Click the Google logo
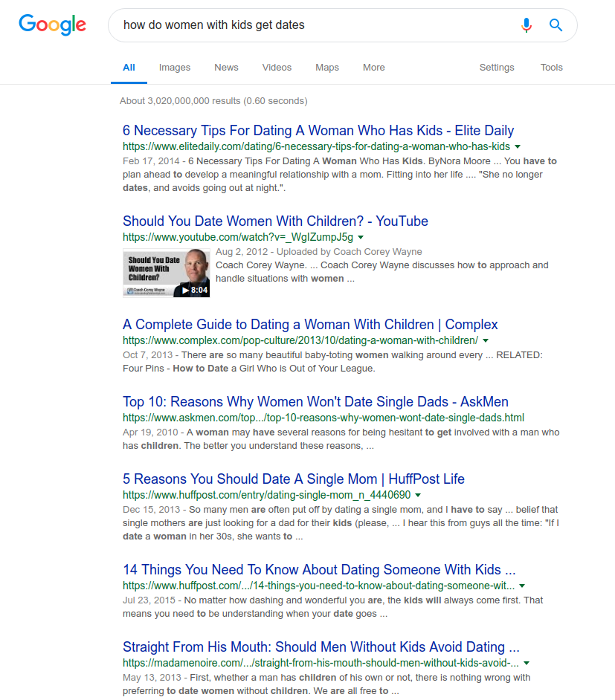Viewport: 615px width, 700px height. pyautogui.click(x=52, y=25)
